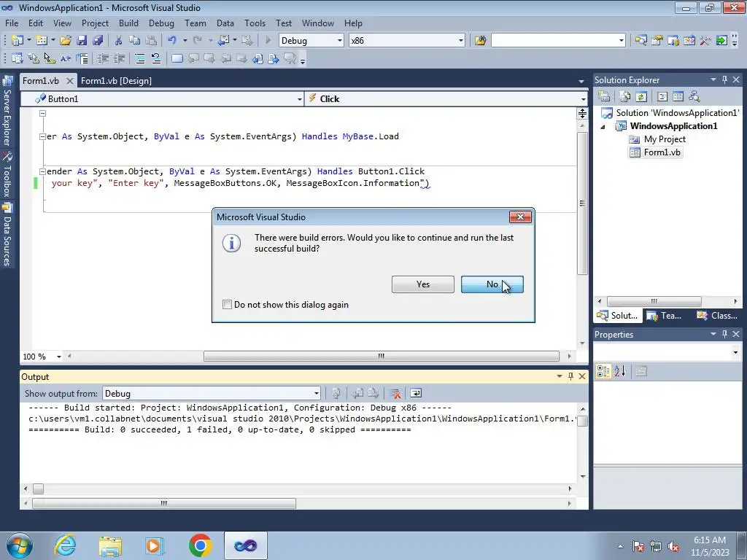Open the x86 platform dropdown
Screen dimensions: 747x560
[x=461, y=41]
